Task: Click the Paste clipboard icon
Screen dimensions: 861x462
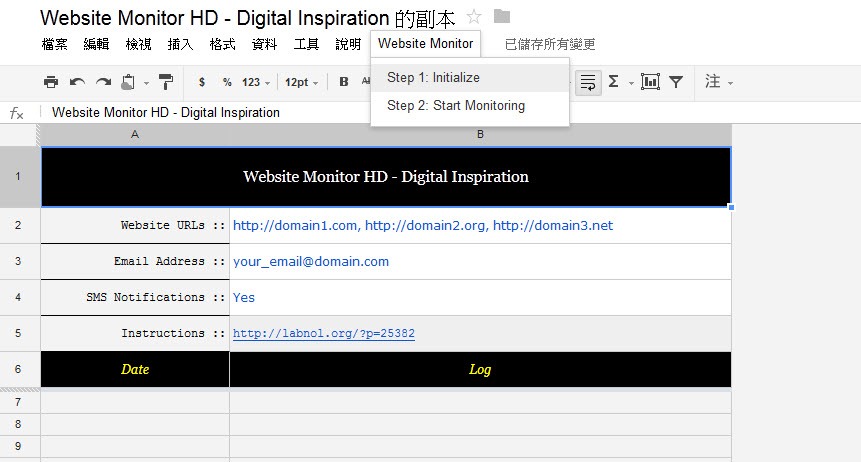Action: [128, 82]
